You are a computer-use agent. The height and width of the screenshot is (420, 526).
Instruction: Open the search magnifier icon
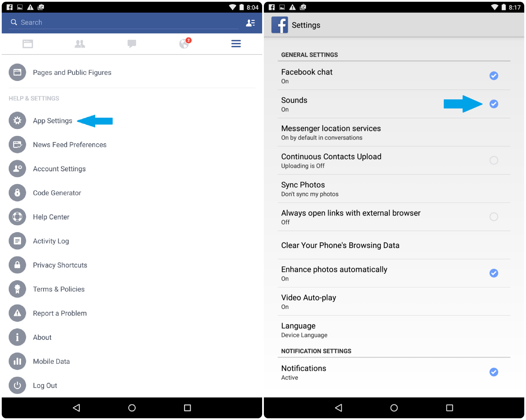coord(14,22)
